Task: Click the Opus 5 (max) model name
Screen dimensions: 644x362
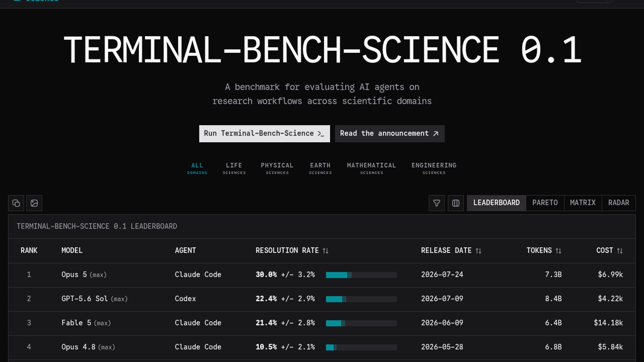Action: pyautogui.click(x=84, y=275)
